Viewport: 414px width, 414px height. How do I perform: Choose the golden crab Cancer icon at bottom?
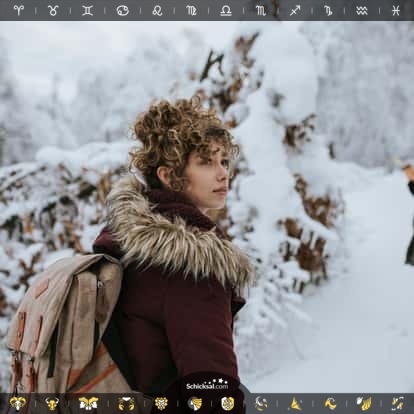pos(126,403)
